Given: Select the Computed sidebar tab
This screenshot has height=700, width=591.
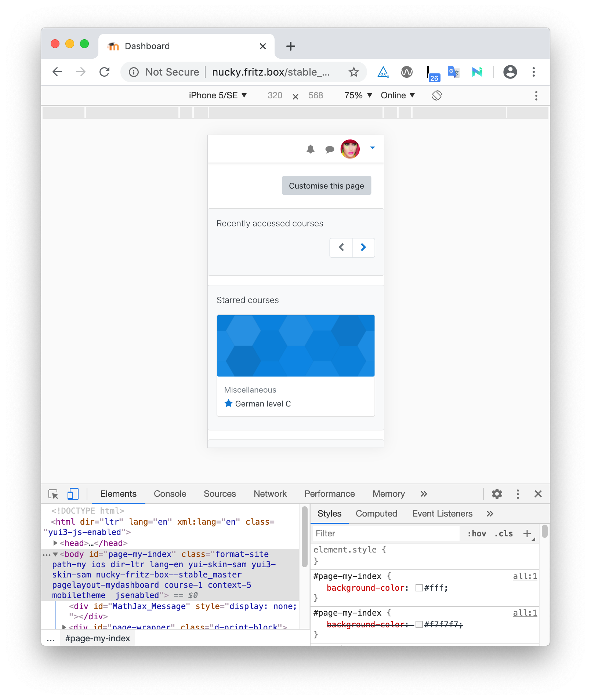Looking at the screenshot, I should pos(376,514).
